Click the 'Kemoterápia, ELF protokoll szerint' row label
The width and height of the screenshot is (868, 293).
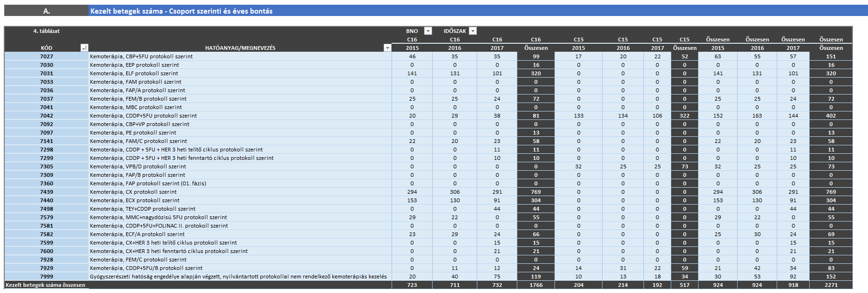[x=134, y=73]
